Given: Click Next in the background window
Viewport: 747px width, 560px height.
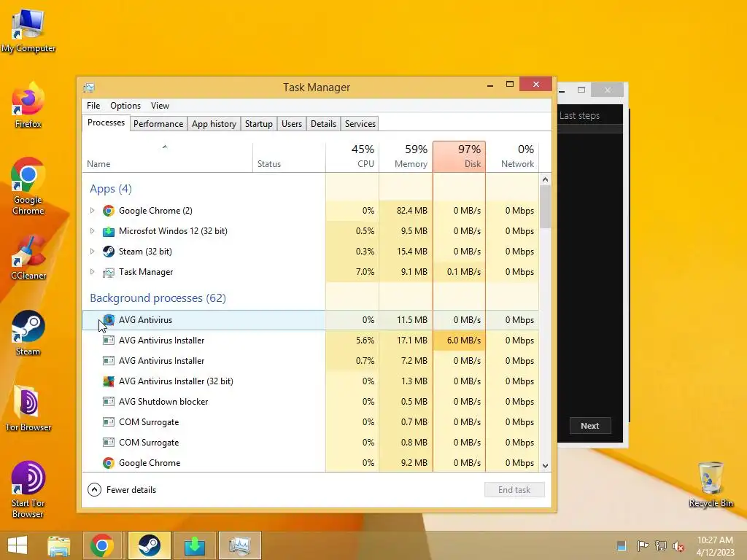Looking at the screenshot, I should click(589, 426).
